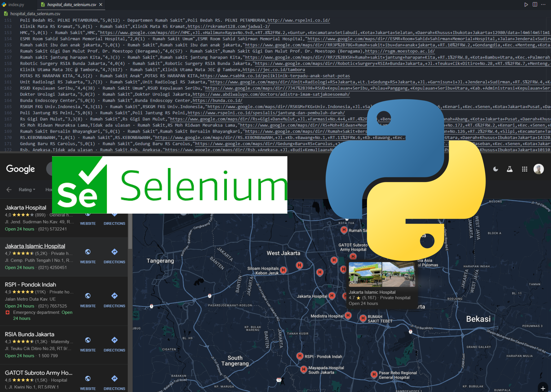Open the bunda.co.id link on line 164
The height and width of the screenshot is (392, 551).
point(217,101)
